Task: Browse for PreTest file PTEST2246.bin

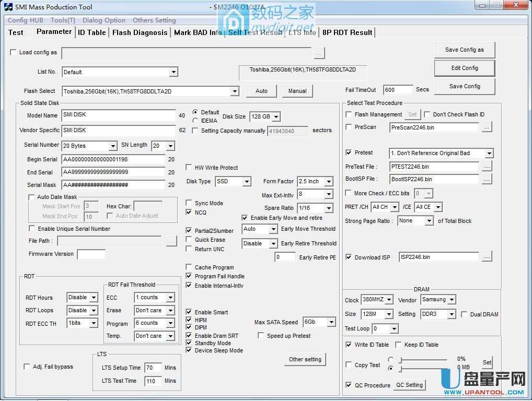Action: click(x=487, y=166)
